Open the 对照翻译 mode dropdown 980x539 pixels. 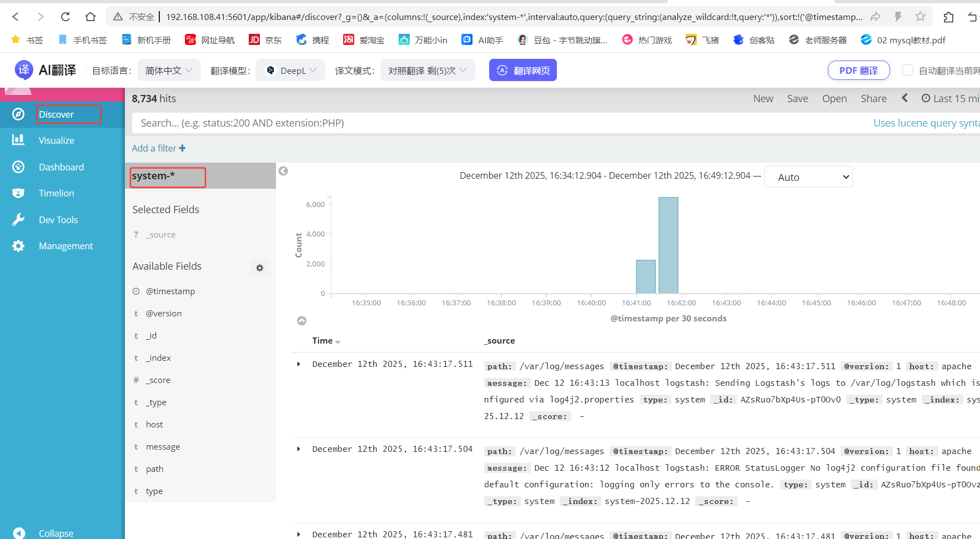tap(428, 70)
